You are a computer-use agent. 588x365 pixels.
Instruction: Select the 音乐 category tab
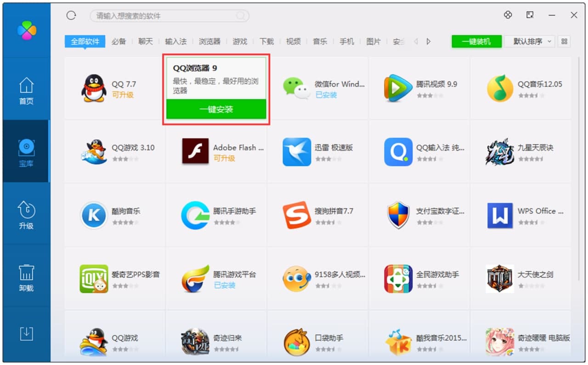[320, 41]
